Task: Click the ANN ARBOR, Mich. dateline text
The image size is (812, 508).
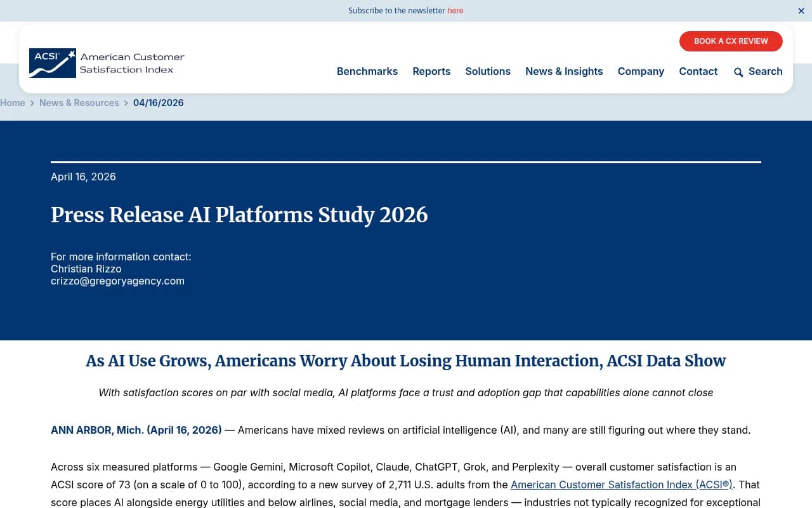Action: [136, 430]
